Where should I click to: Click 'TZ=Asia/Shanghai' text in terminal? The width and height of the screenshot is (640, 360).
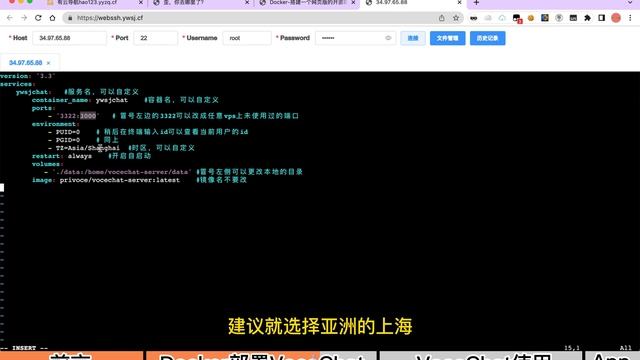click(88, 148)
